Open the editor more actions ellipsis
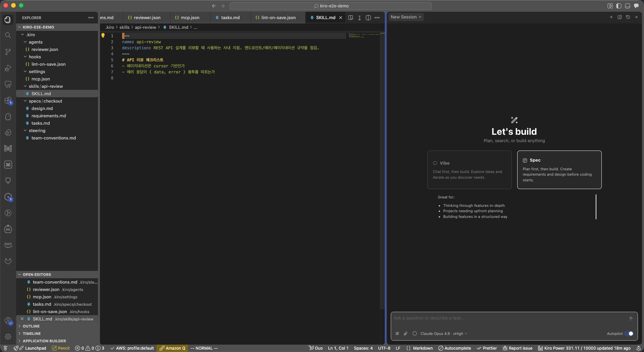The height and width of the screenshot is (352, 644). pyautogui.click(x=377, y=18)
